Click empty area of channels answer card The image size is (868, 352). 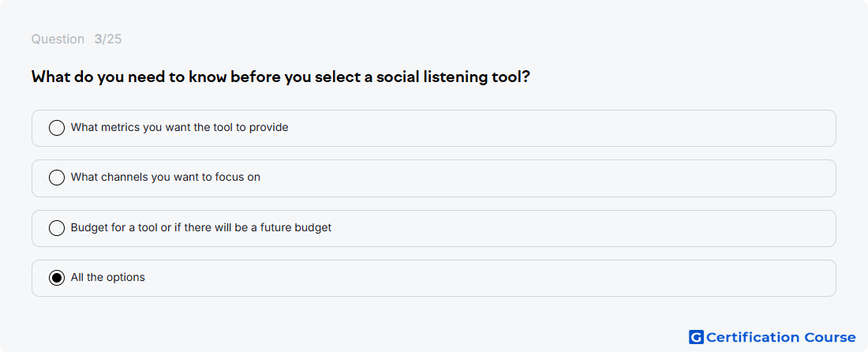pyautogui.click(x=554, y=178)
